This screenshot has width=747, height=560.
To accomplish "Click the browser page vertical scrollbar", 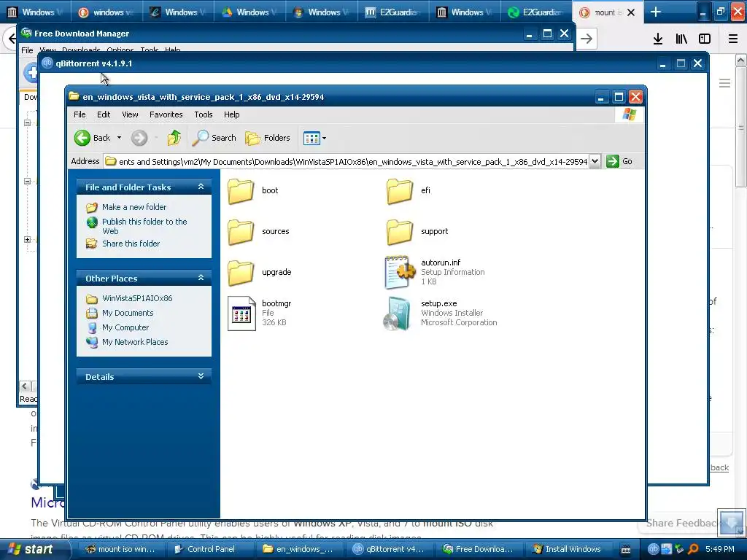I will 741,126.
